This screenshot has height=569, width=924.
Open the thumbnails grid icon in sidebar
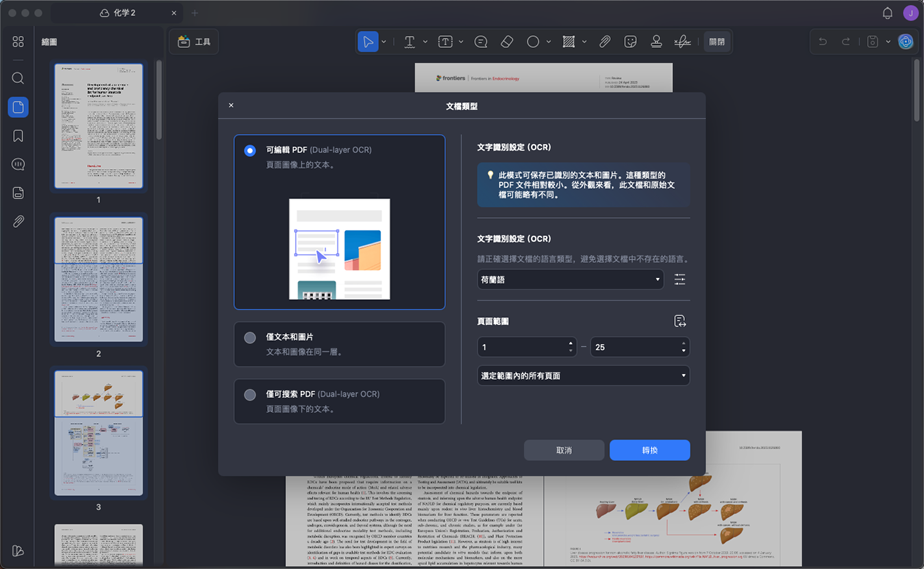click(18, 42)
